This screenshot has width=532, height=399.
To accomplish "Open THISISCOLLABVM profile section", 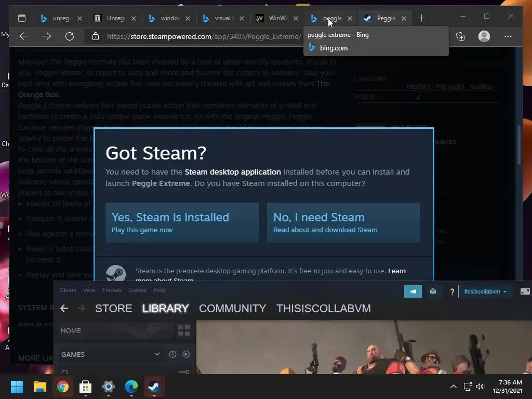I will [323, 309].
